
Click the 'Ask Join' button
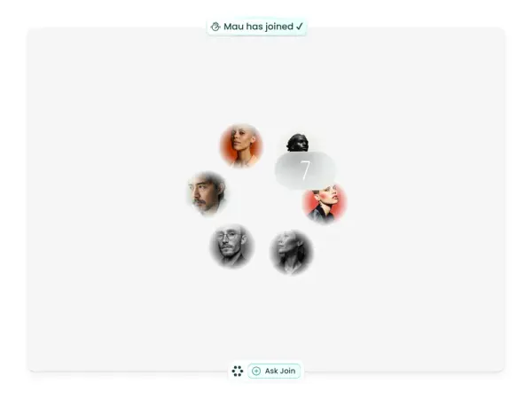[x=274, y=371]
